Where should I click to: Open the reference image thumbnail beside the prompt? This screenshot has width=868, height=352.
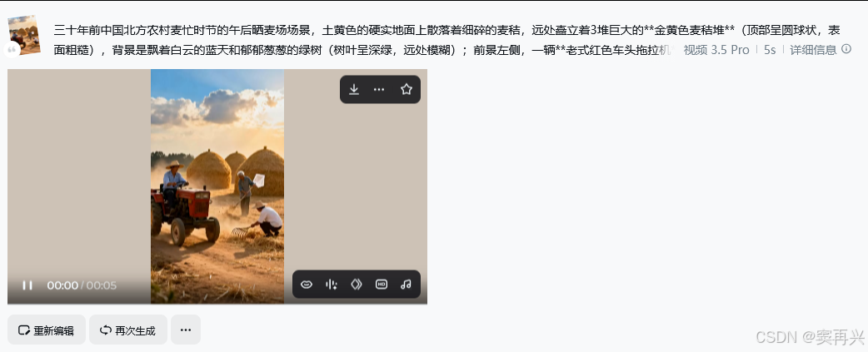pyautogui.click(x=24, y=34)
